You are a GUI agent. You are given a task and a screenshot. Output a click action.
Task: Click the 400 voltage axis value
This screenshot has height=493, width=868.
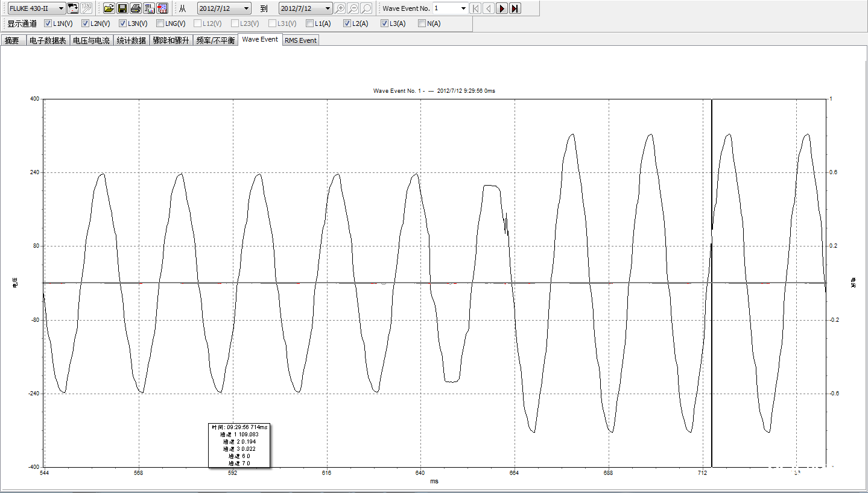click(35, 99)
